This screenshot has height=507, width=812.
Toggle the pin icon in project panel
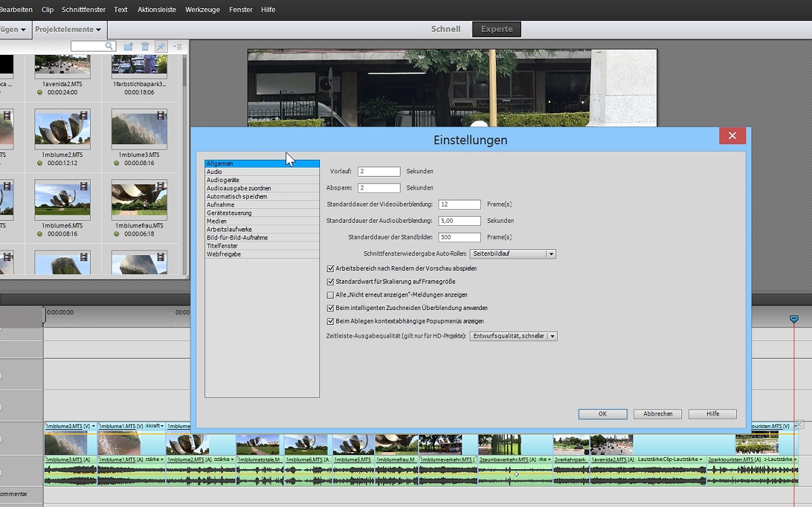pos(160,47)
